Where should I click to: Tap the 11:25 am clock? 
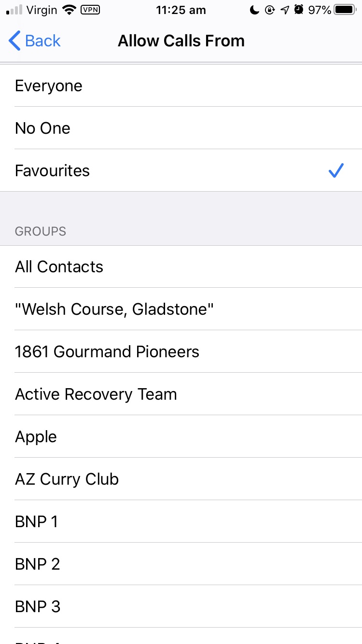pyautogui.click(x=181, y=10)
